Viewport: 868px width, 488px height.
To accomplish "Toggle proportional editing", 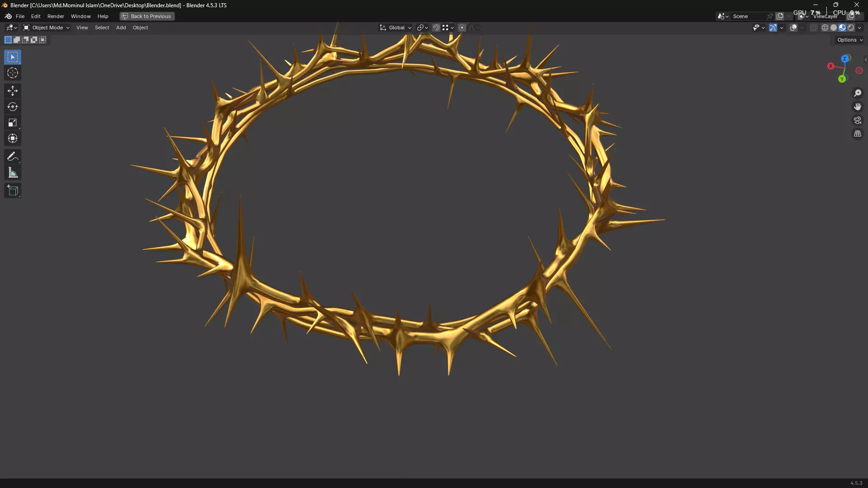I will [x=462, y=28].
